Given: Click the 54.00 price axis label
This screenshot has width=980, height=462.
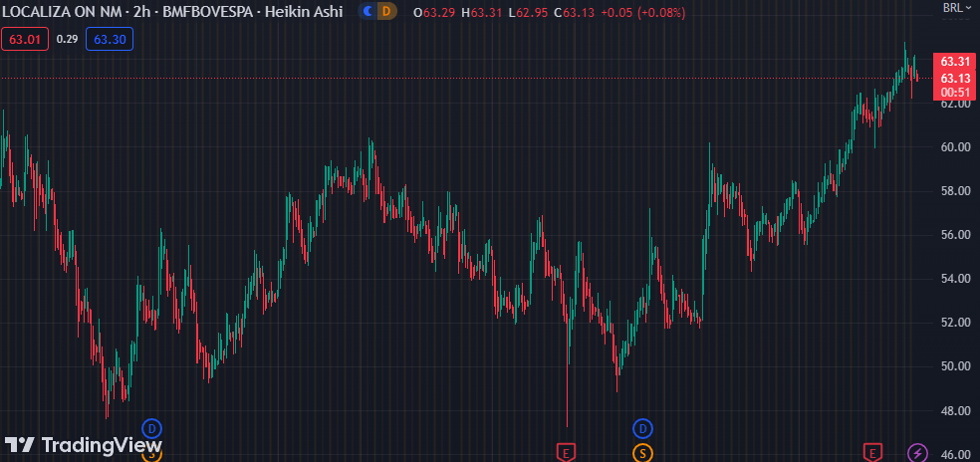Looking at the screenshot, I should click(955, 278).
